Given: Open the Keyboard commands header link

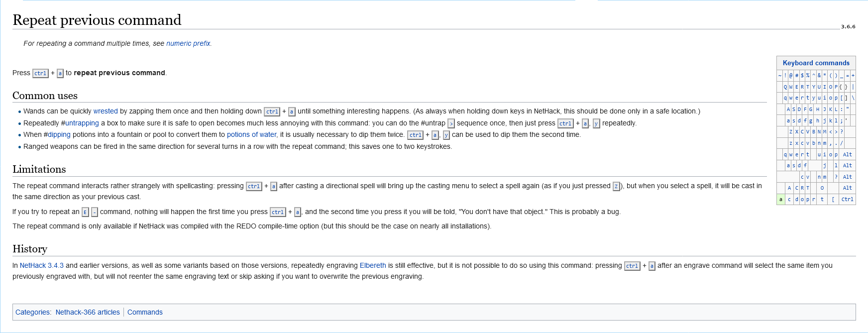Looking at the screenshot, I should [816, 63].
